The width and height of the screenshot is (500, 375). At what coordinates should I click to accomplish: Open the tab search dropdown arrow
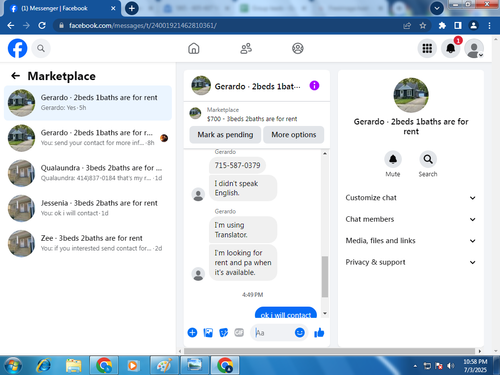(437, 8)
